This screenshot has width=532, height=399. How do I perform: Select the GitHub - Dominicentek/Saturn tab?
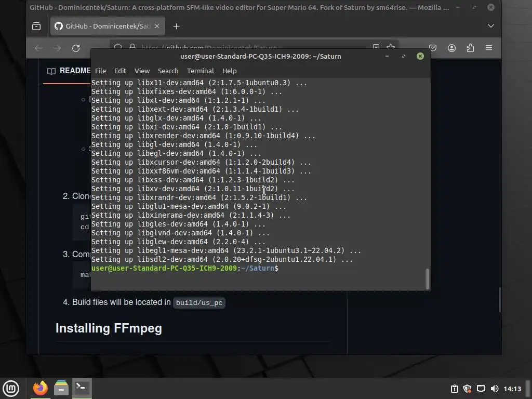click(108, 26)
